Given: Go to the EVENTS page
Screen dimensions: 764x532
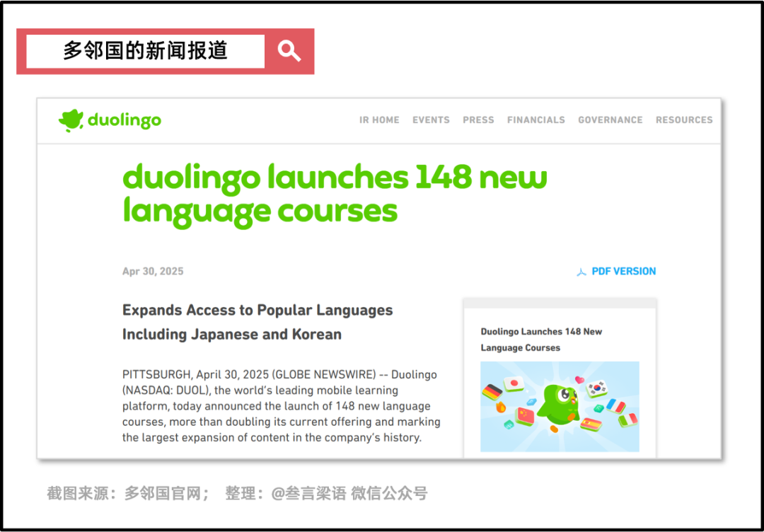Looking at the screenshot, I should (431, 120).
